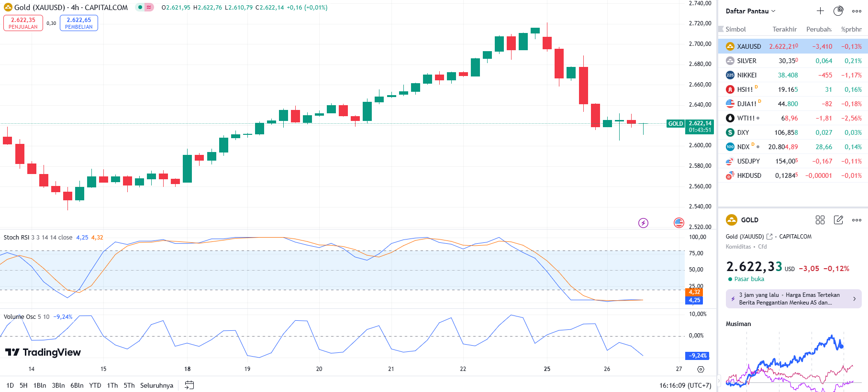
Task: Open the timezone selector showing UTC+7
Action: [685, 385]
